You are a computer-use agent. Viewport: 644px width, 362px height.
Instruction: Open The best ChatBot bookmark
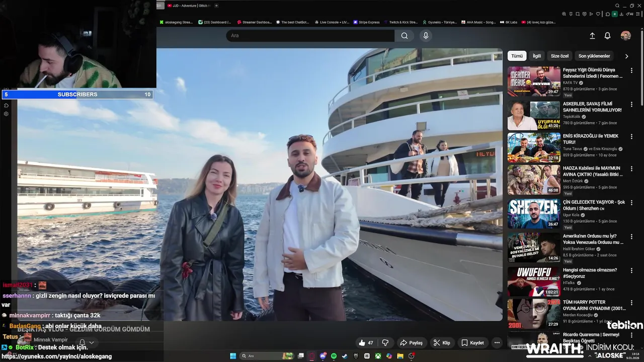(x=292, y=22)
